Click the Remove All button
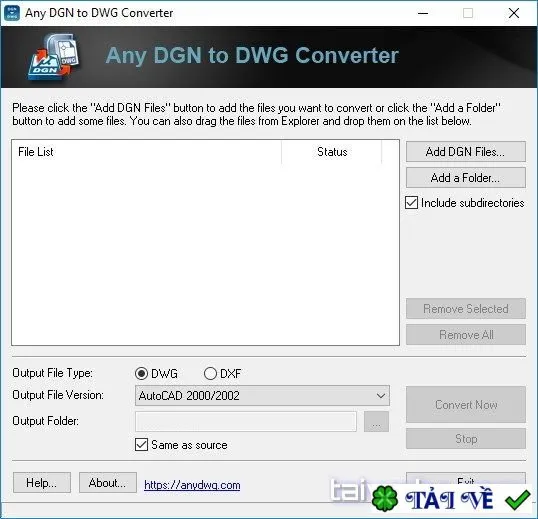Screen dimensions: 538x519 (466, 335)
